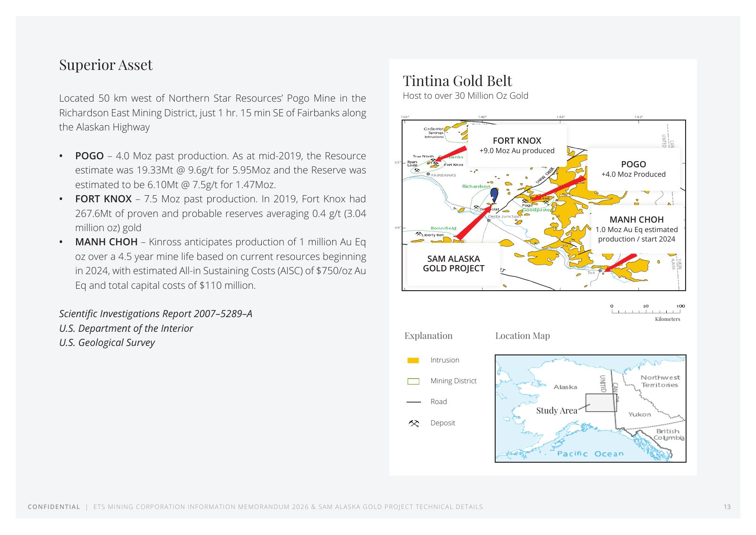
Task: Click the Mining District legend text
Action: [x=454, y=381]
